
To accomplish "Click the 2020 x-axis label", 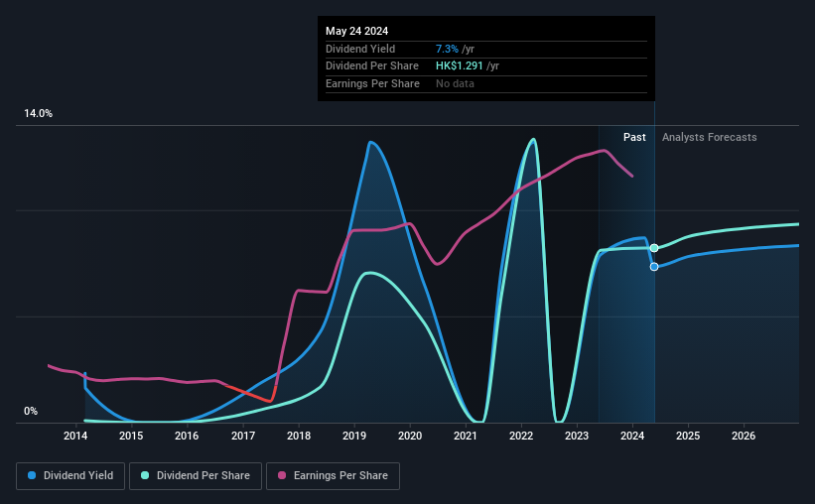I will click(x=410, y=436).
